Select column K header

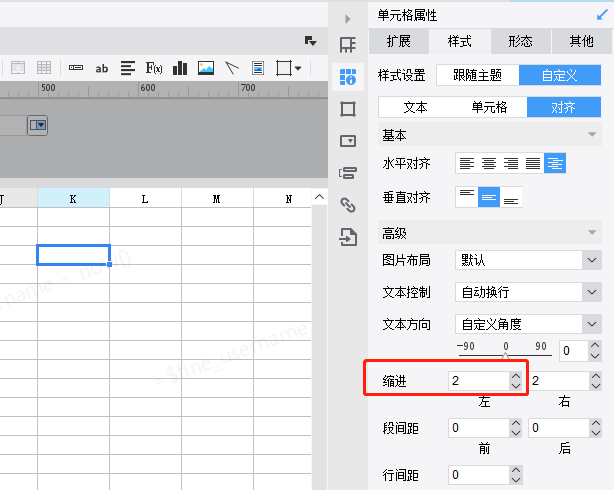(x=73, y=198)
